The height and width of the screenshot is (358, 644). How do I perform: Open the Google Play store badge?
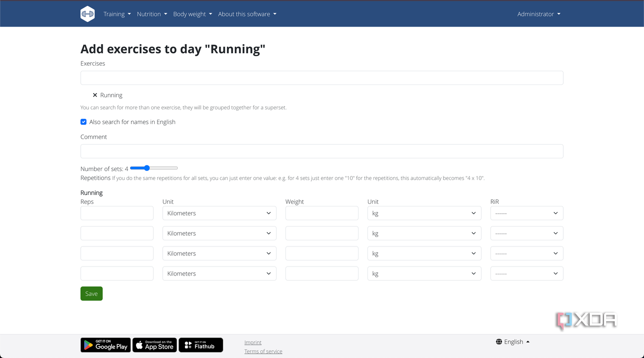tap(106, 345)
